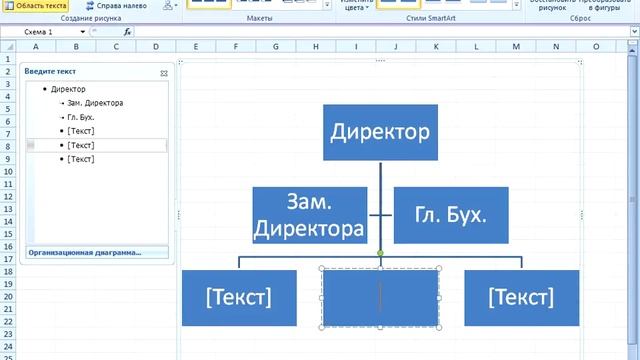Select row 20 header
The height and width of the screenshot is (360, 640).
[x=8, y=296]
